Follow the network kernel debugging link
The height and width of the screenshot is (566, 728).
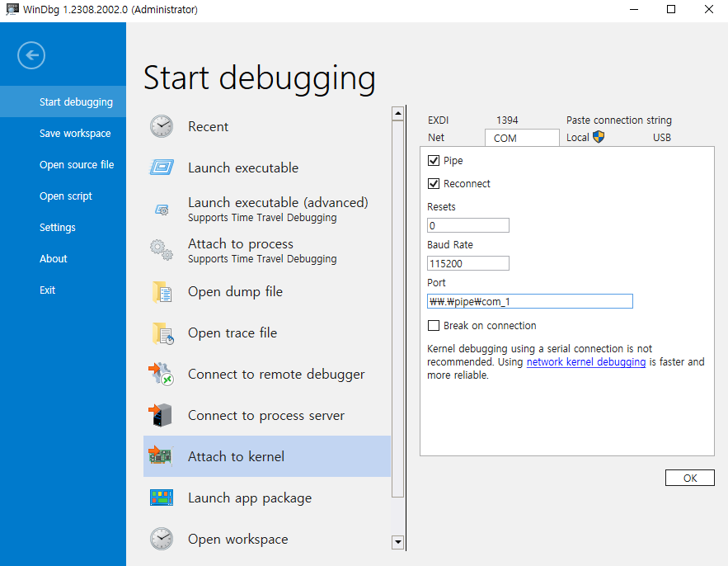tap(586, 362)
